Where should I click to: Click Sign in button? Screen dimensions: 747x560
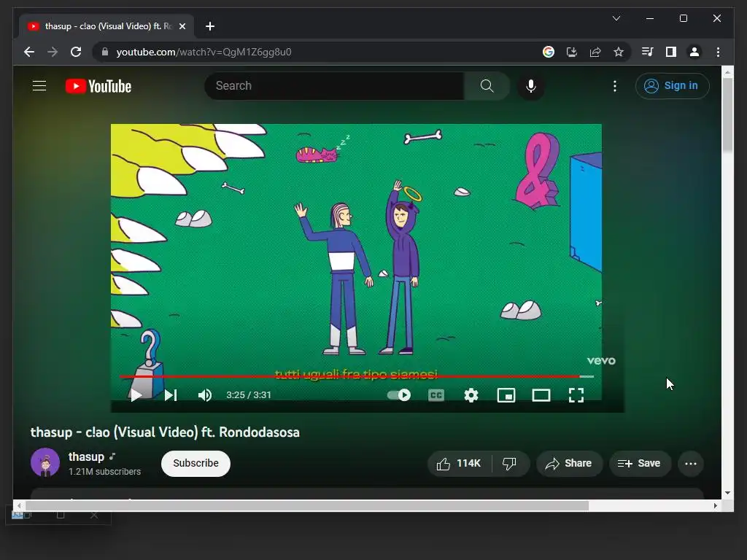672,86
